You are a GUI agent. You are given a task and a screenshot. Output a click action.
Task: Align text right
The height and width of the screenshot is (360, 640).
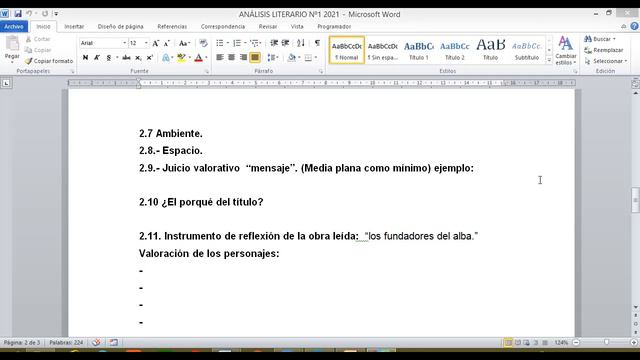pos(243,58)
